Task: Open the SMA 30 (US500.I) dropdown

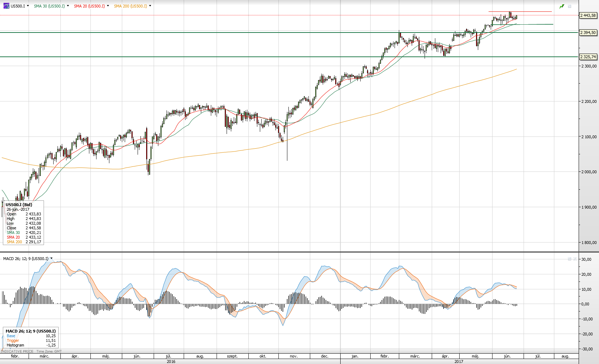Action: 68,6
